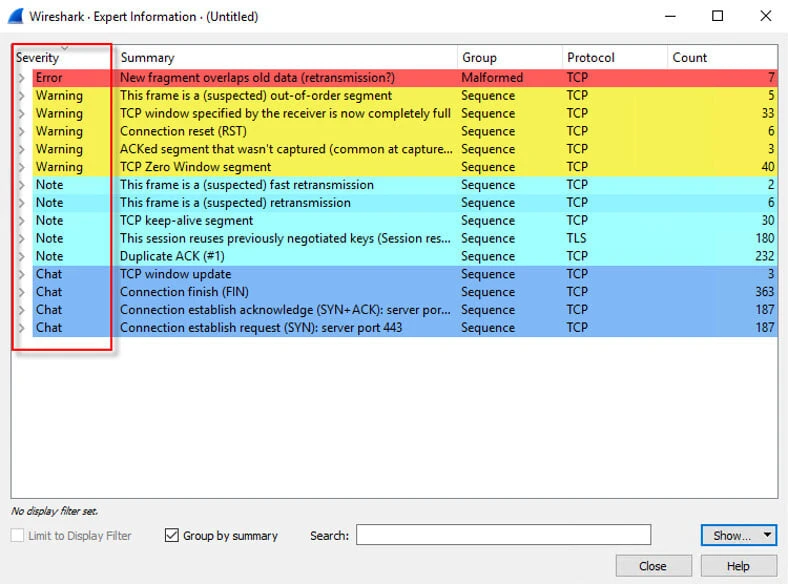Expand the Error row for fragment overlaps
This screenshot has width=790, height=585.
pos(21,78)
